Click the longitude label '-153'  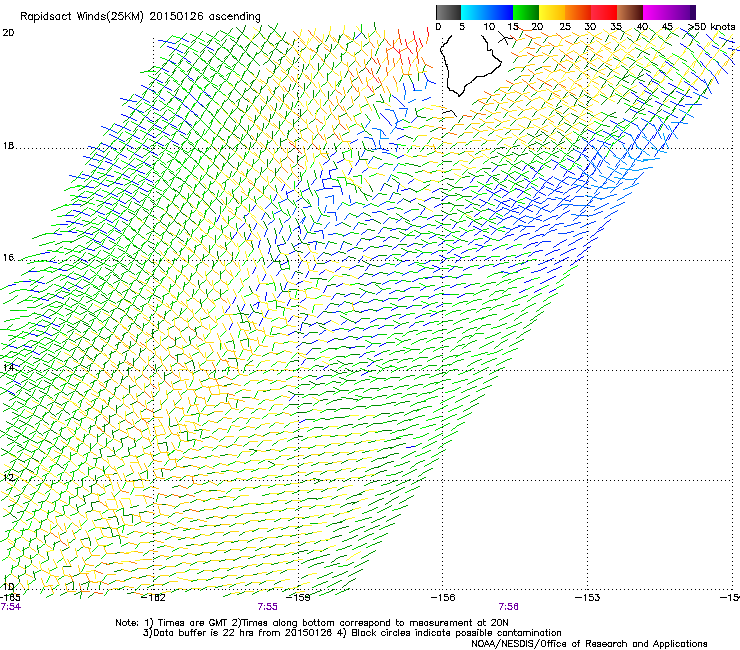pos(588,598)
